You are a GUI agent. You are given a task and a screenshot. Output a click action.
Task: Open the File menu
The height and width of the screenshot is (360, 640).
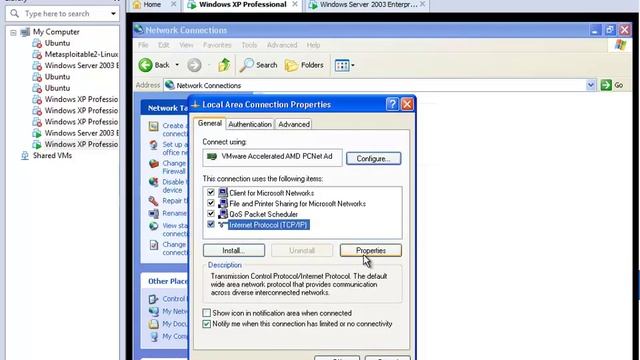pyautogui.click(x=143, y=45)
